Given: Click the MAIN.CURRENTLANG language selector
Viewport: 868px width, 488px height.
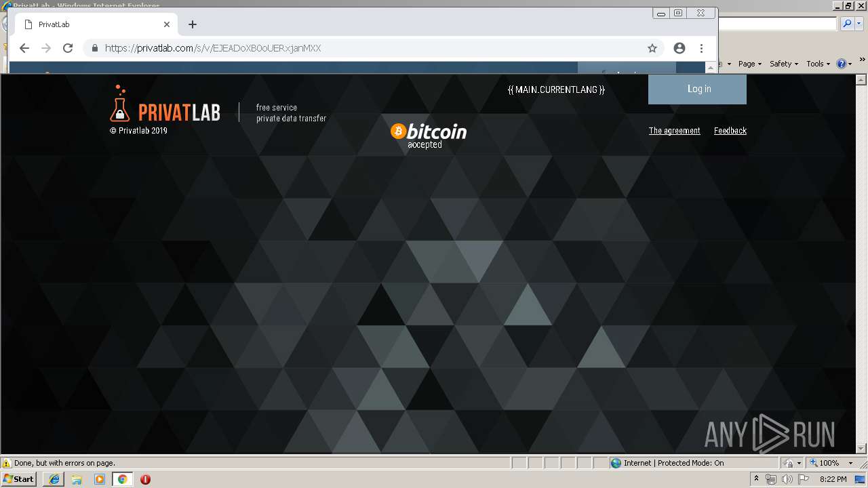Looking at the screenshot, I should click(556, 89).
